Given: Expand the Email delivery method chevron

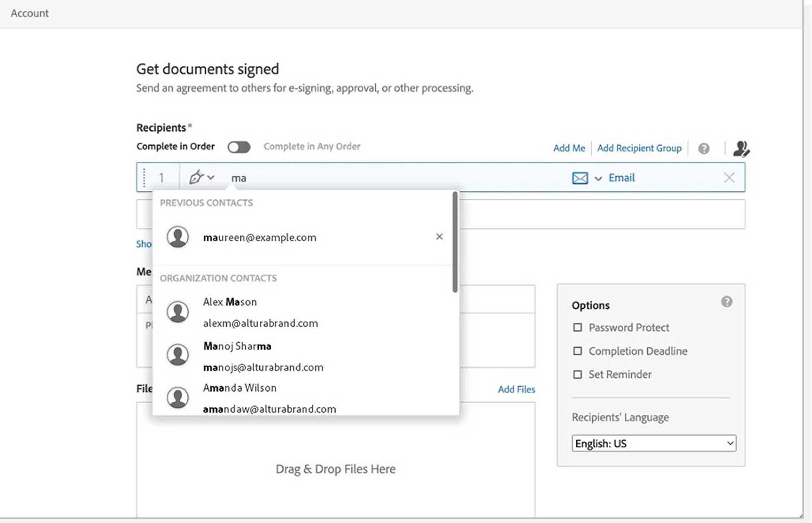Looking at the screenshot, I should (x=598, y=178).
